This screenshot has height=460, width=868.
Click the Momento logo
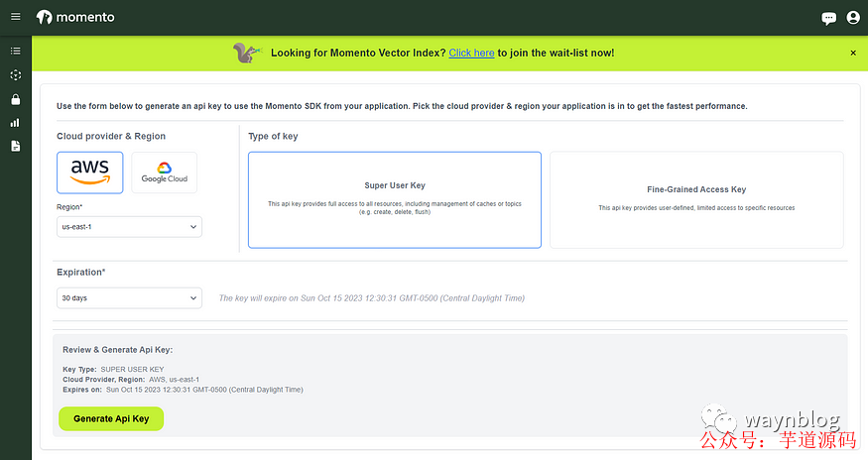pos(75,17)
